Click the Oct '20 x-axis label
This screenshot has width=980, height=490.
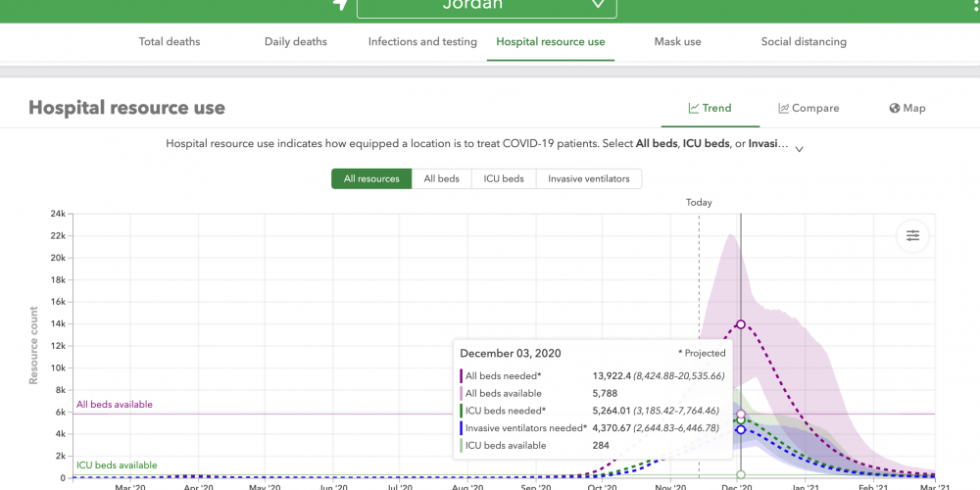(x=603, y=486)
